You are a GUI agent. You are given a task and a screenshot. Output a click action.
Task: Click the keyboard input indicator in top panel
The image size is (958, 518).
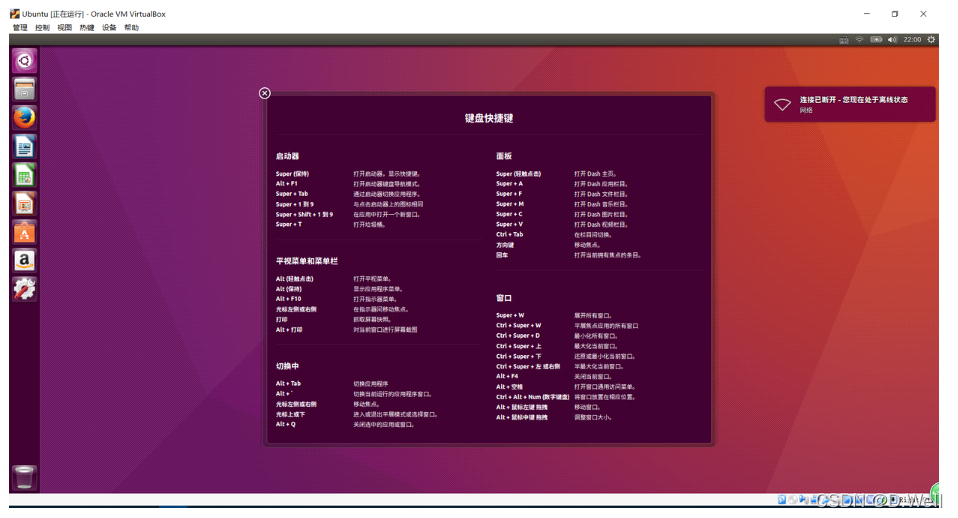pos(844,40)
